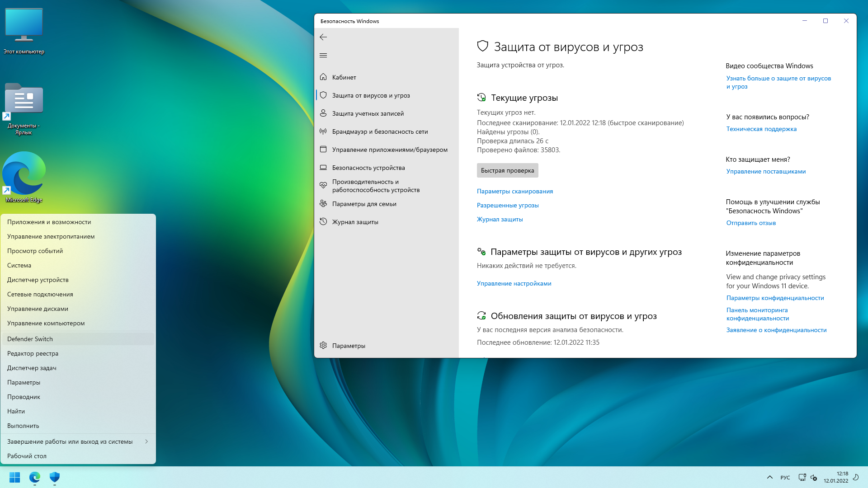Open Разрешенные угрозы link
Screen dimensions: 868x488
(508, 205)
